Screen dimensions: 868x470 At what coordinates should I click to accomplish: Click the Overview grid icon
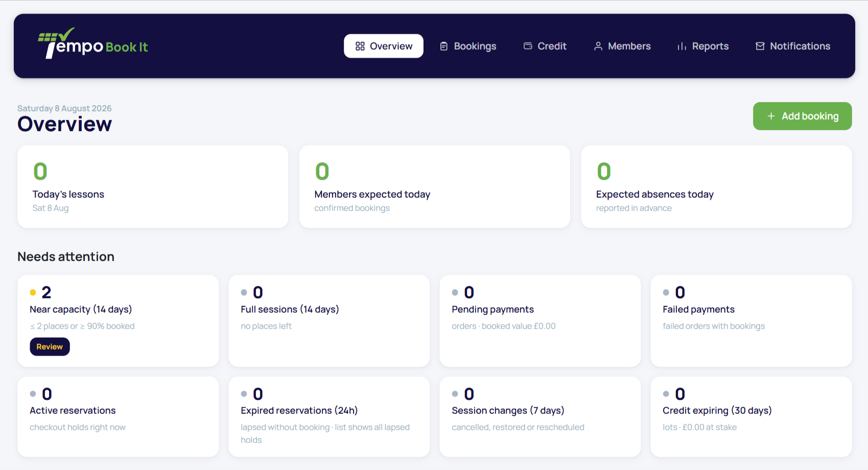360,46
